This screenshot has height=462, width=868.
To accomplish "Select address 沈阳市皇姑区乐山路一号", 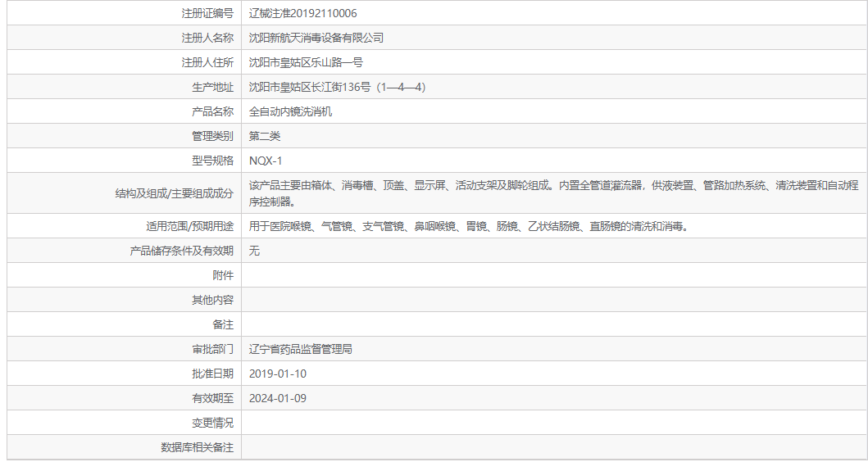I will click(306, 62).
